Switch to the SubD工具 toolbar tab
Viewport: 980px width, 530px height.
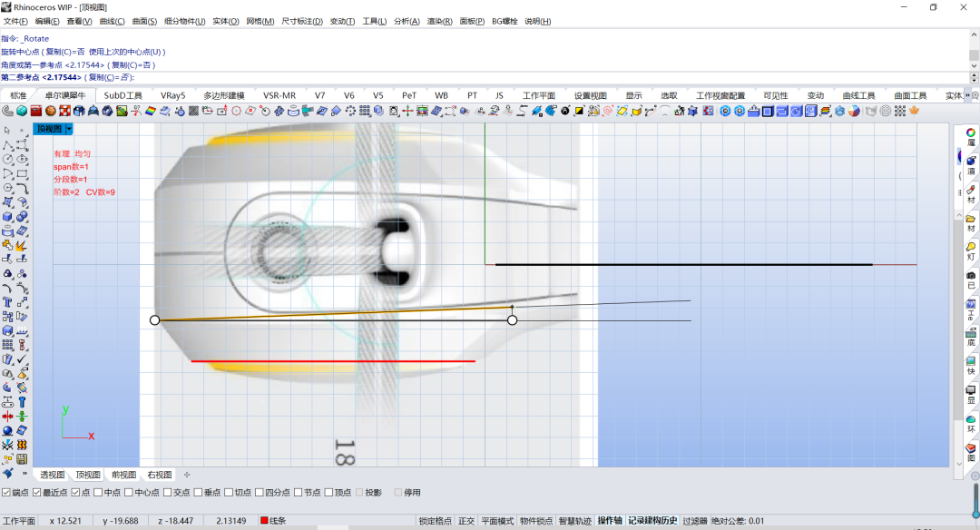tap(123, 95)
